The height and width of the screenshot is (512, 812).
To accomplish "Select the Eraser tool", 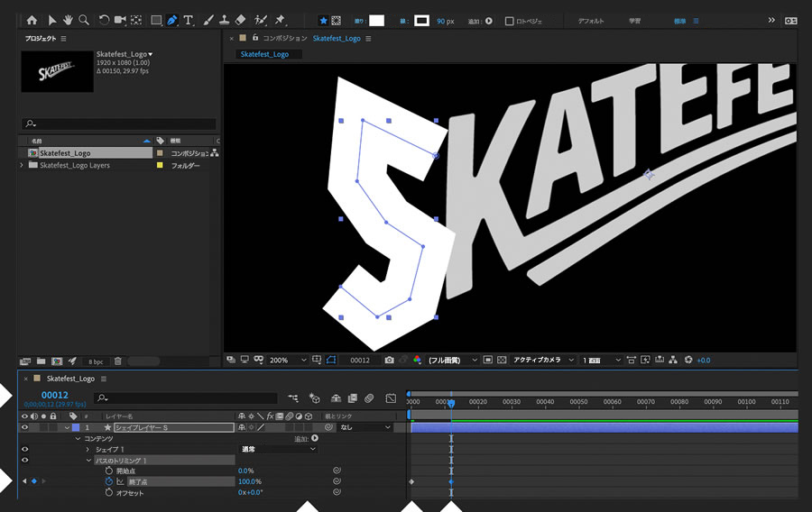I will pos(240,20).
